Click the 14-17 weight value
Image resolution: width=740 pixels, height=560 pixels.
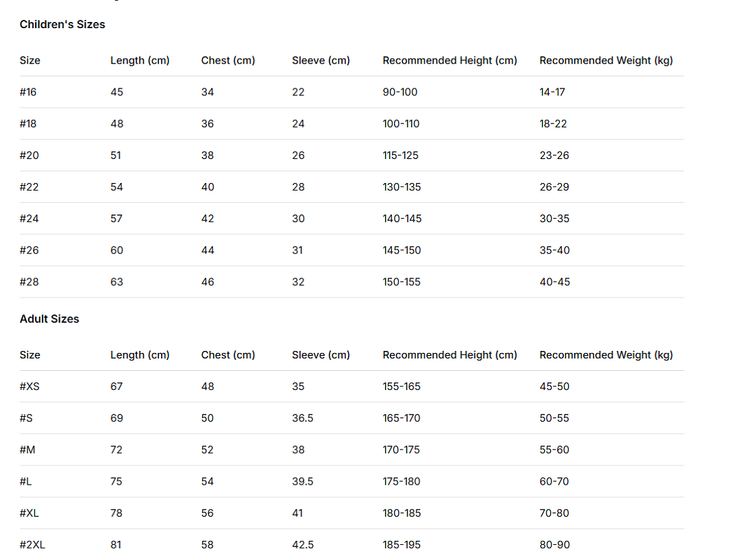552,92
